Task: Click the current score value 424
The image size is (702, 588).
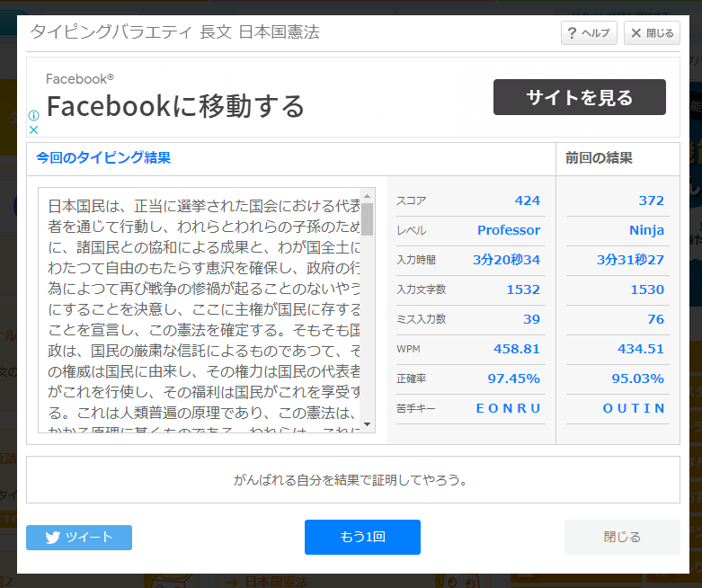Action: (527, 200)
